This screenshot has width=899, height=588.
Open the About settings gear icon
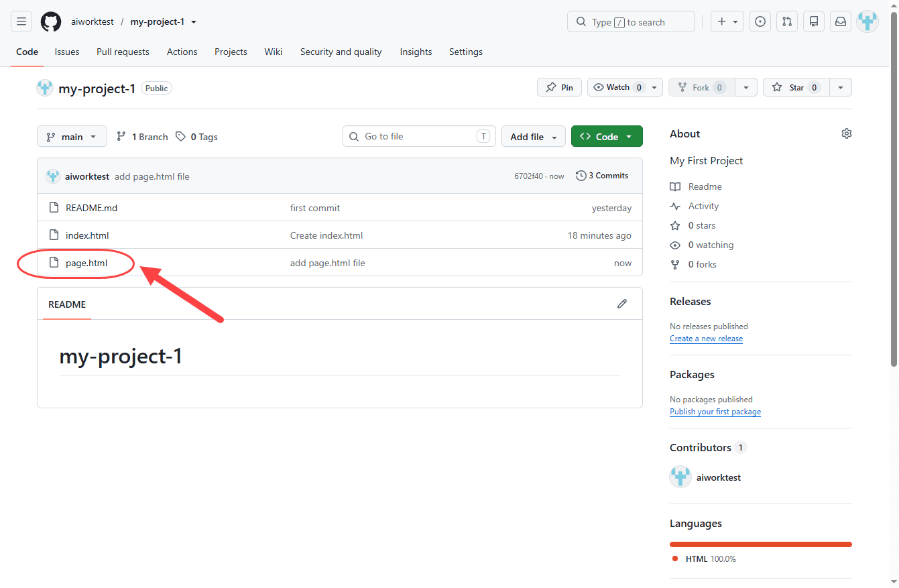(847, 133)
